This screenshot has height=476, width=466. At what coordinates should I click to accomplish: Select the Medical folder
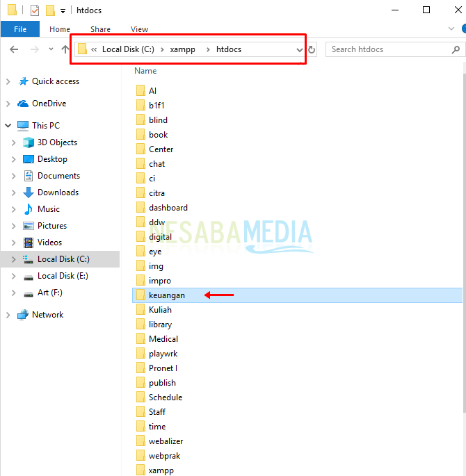pos(163,339)
